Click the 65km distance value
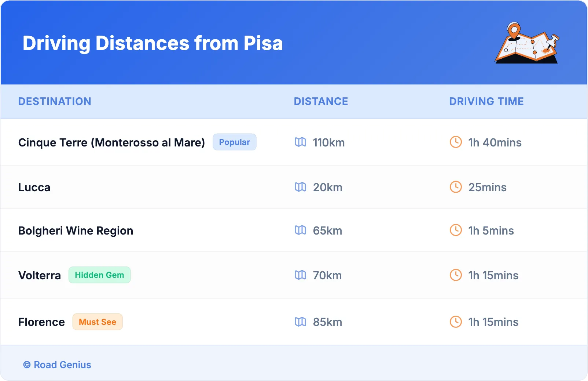 coord(328,231)
